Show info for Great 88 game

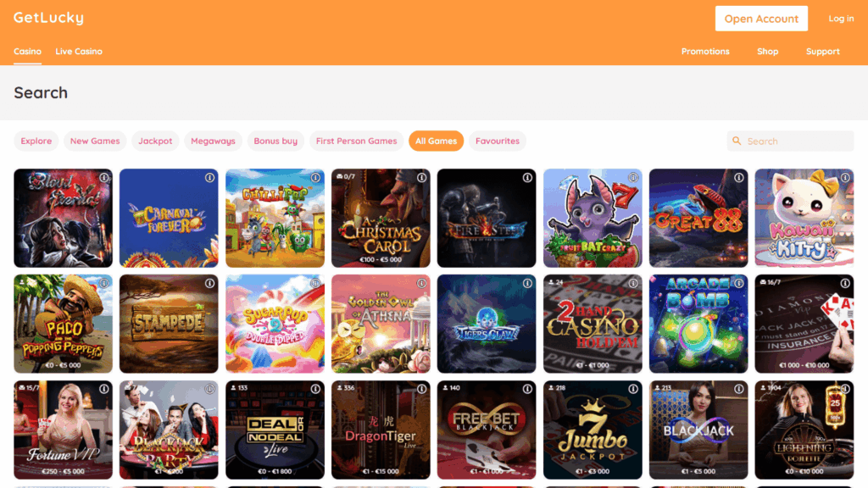pos(739,178)
